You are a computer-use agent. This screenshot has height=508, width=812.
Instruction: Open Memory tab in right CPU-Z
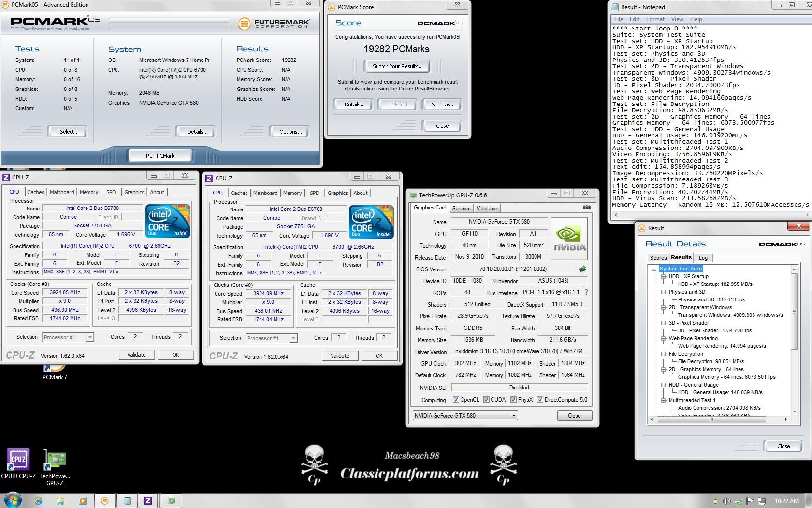click(x=292, y=193)
